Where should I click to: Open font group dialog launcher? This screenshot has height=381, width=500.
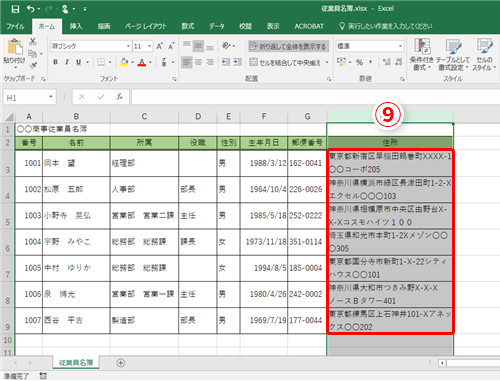coord(174,79)
